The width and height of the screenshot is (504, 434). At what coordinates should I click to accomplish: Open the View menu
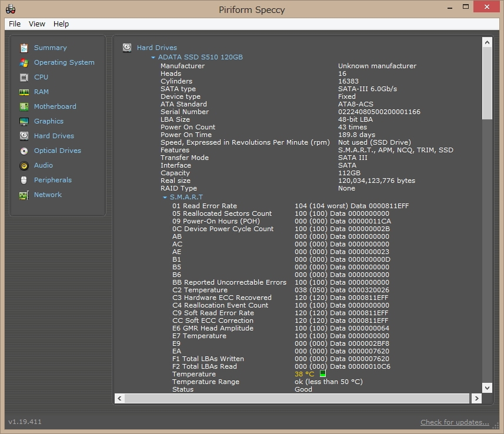click(37, 24)
